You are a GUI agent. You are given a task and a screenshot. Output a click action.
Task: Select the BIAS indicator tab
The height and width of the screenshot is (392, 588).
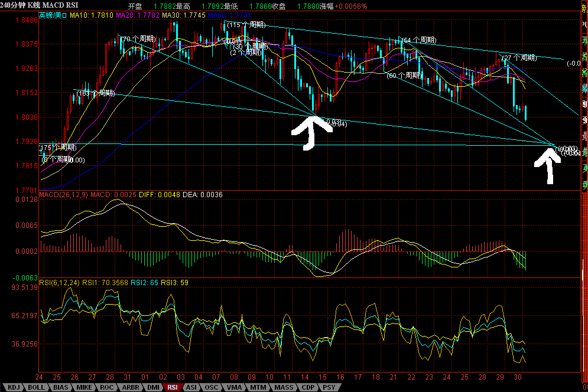click(61, 387)
